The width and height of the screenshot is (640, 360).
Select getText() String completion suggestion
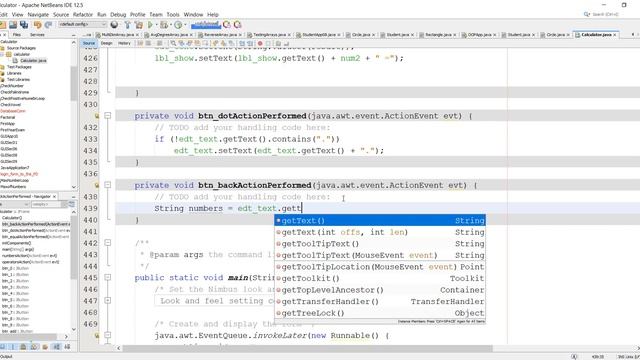380,220
